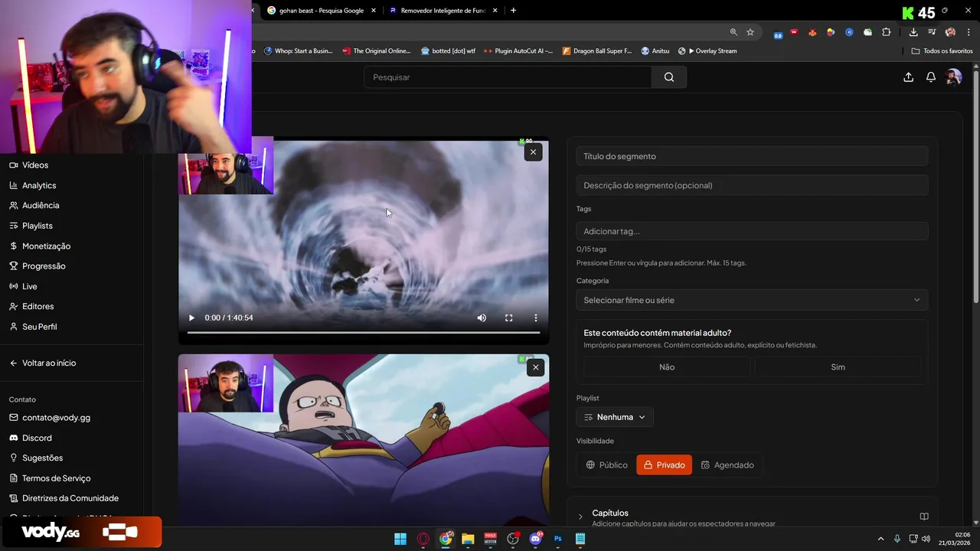Open the Nenhuma playlist dropdown
This screenshot has height=551, width=980.
(x=615, y=417)
